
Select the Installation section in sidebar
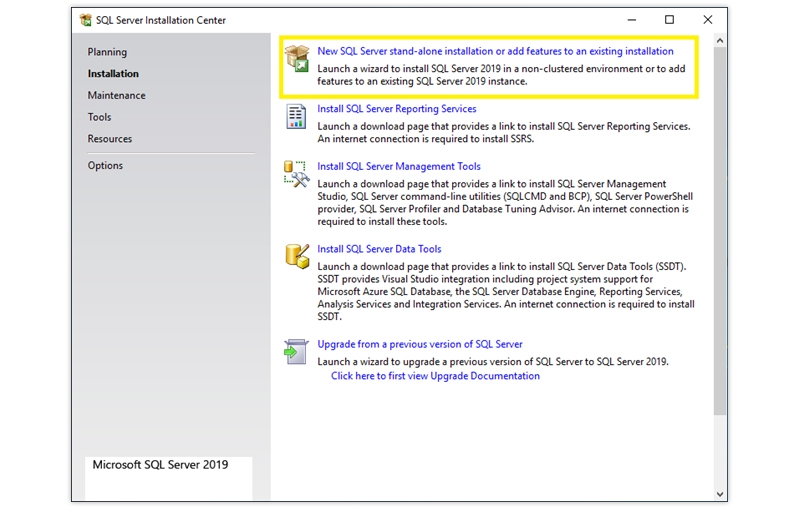pos(113,74)
